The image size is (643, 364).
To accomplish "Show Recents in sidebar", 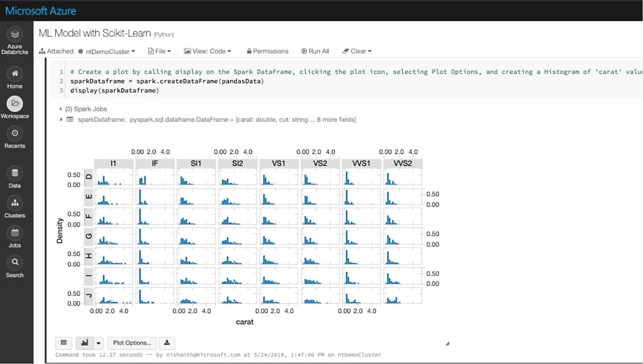I will click(15, 133).
